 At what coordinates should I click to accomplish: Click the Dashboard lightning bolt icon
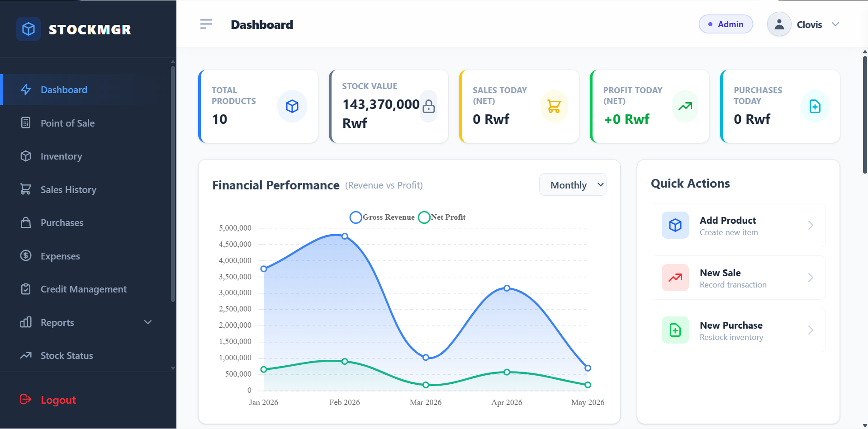(26, 90)
